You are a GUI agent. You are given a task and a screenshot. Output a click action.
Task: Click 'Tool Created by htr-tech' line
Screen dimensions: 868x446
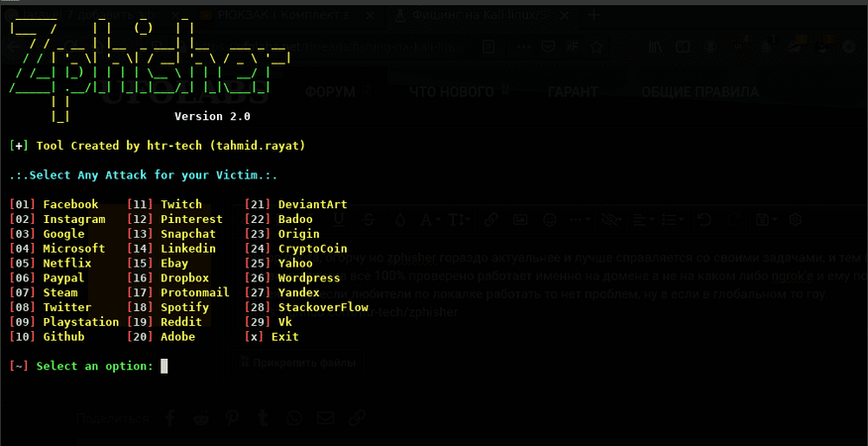point(158,146)
